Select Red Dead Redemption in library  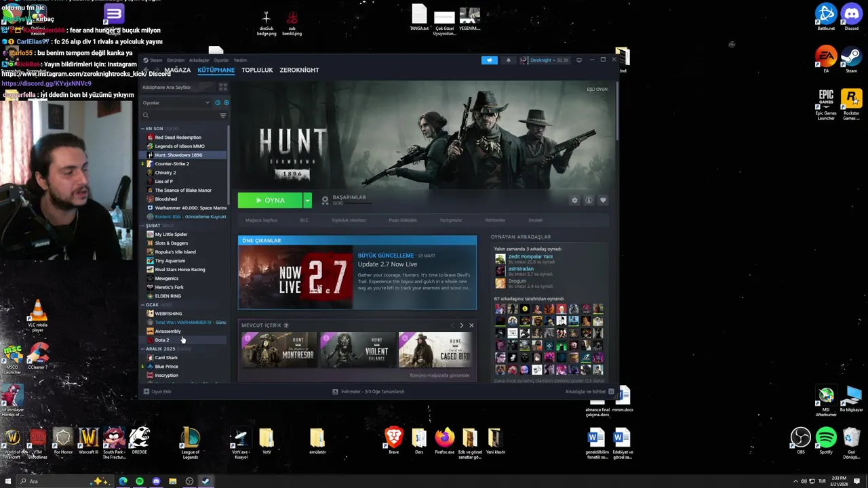click(178, 138)
